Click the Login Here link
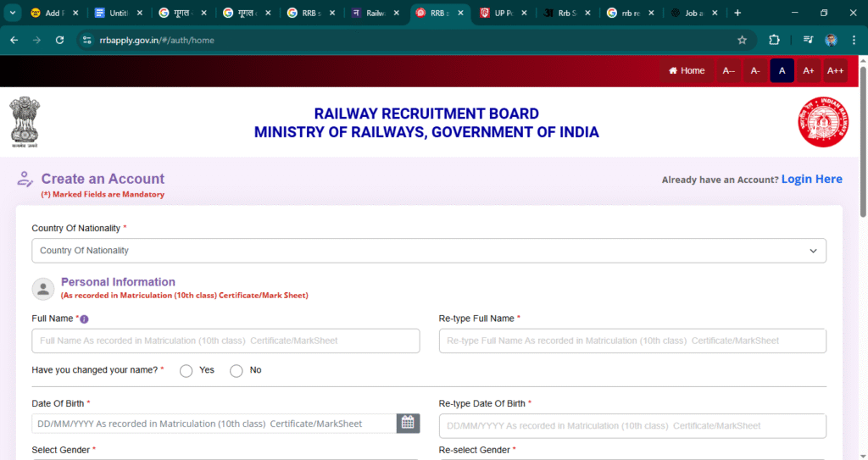 click(x=811, y=179)
